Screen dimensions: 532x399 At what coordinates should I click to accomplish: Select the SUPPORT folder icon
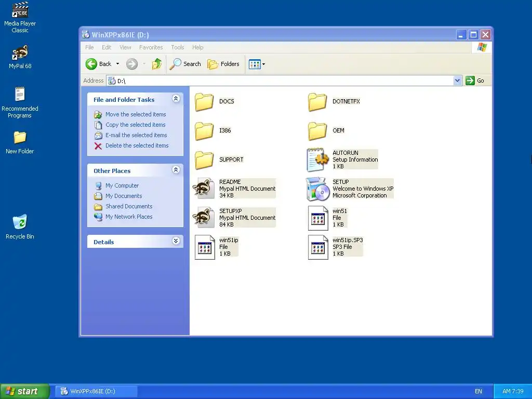(x=204, y=160)
